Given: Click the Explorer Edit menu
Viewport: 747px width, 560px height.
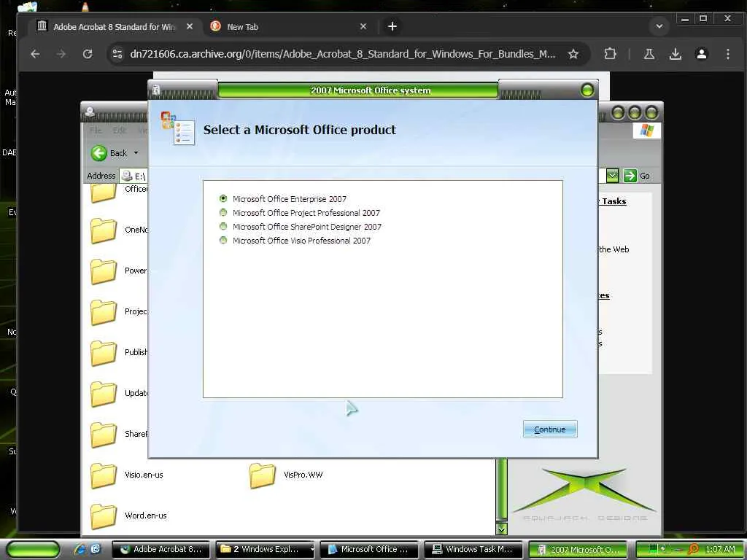Looking at the screenshot, I should [x=120, y=130].
